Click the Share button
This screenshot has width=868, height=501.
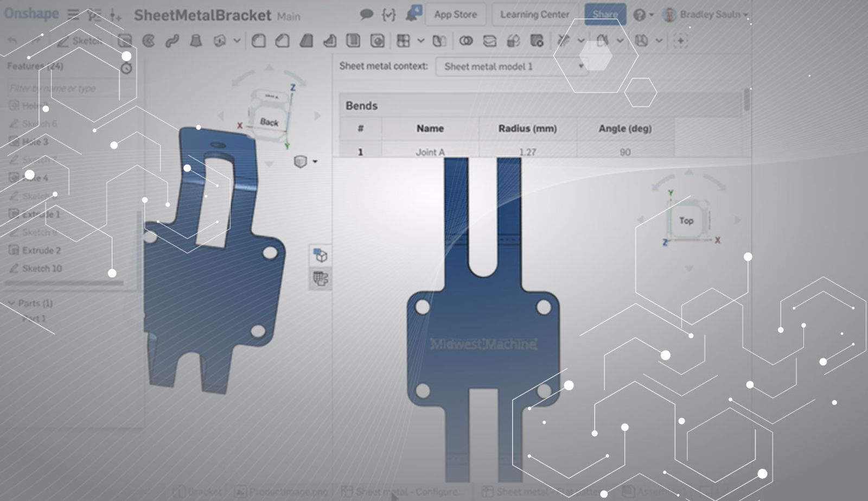(x=605, y=15)
